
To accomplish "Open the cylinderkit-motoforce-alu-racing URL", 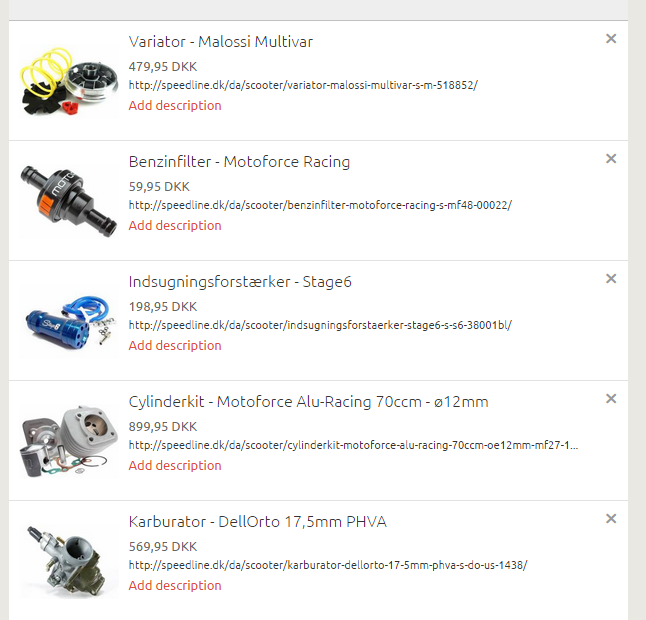I will click(x=353, y=445).
